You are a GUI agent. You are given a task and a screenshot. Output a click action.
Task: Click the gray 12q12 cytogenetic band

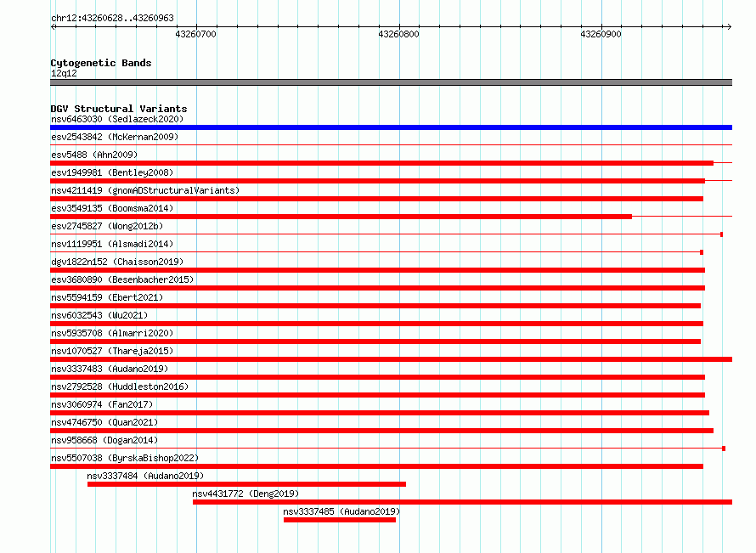click(x=391, y=82)
